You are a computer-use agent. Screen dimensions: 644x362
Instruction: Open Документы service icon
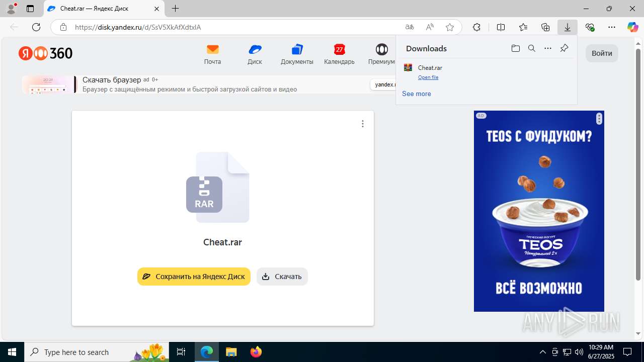pos(297,54)
